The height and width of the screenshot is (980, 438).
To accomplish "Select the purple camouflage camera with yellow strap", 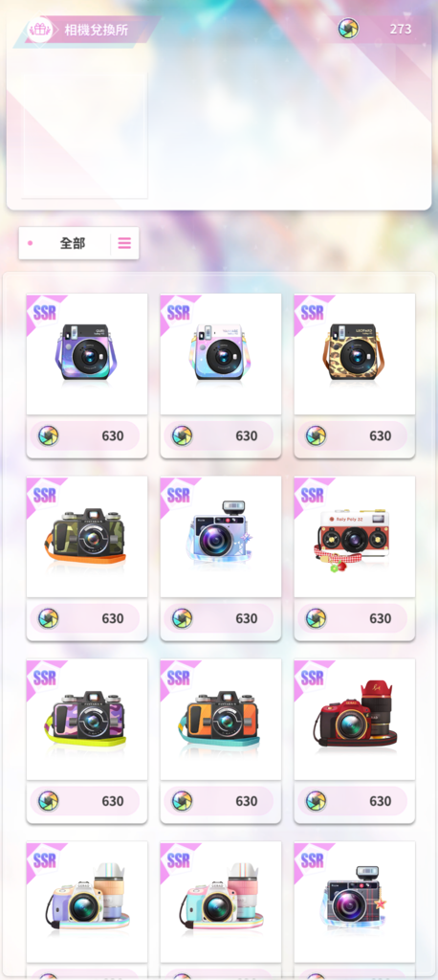I will pyautogui.click(x=87, y=719).
